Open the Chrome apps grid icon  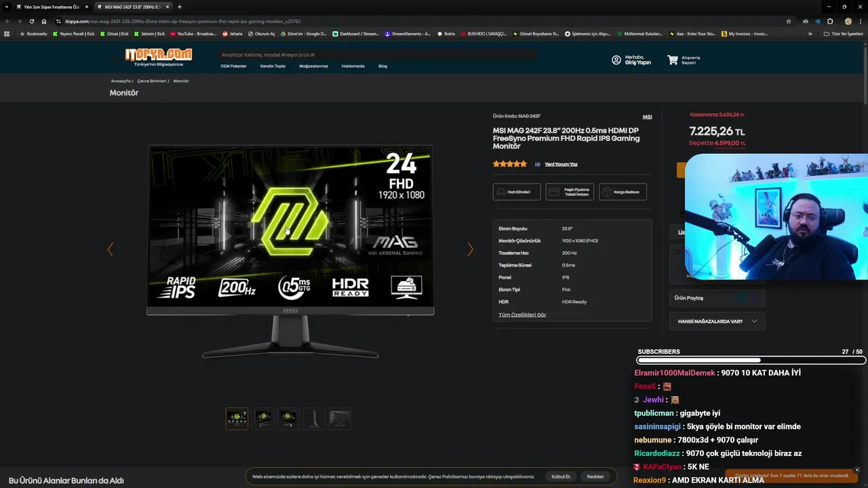(7, 33)
